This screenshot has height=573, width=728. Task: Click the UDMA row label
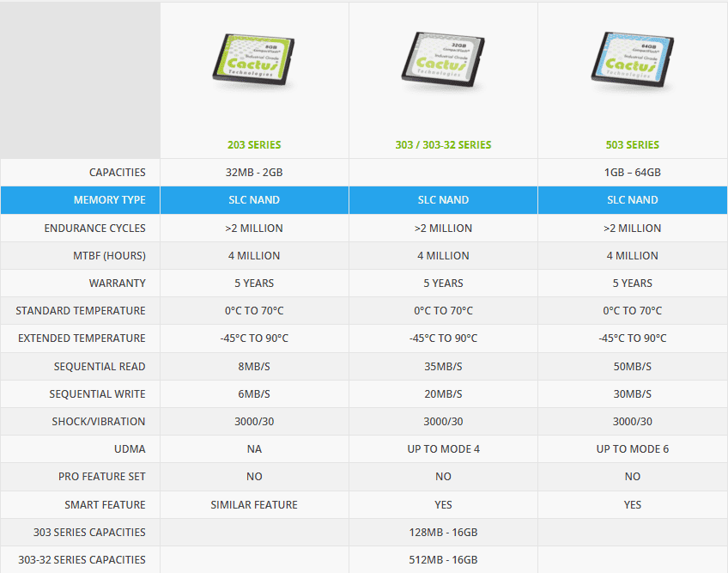(x=130, y=448)
